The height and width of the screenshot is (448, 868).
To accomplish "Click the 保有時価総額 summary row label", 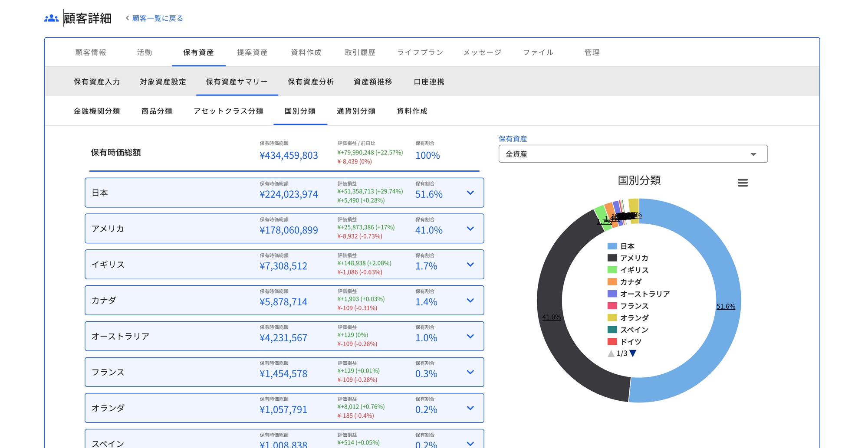I will [115, 153].
